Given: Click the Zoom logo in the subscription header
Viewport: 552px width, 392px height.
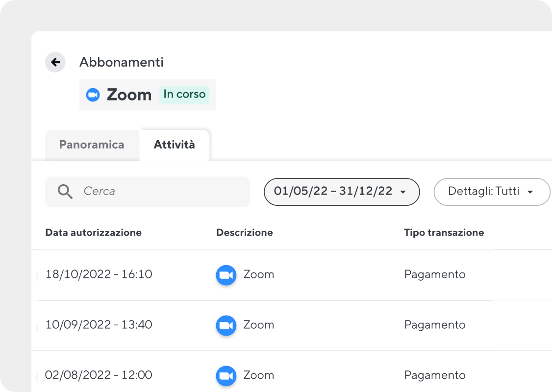Looking at the screenshot, I should click(93, 95).
